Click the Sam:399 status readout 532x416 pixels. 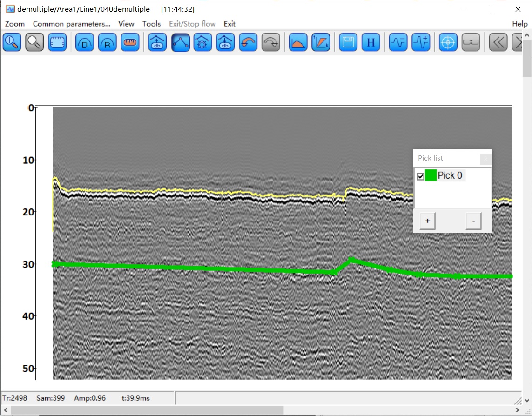click(51, 398)
